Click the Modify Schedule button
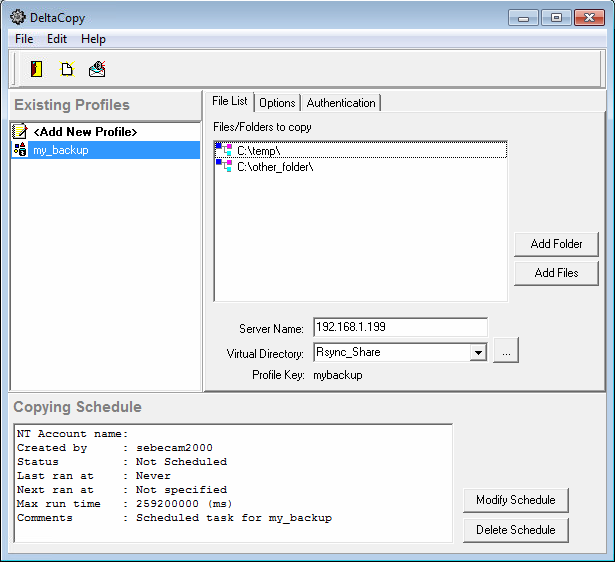 pyautogui.click(x=516, y=500)
